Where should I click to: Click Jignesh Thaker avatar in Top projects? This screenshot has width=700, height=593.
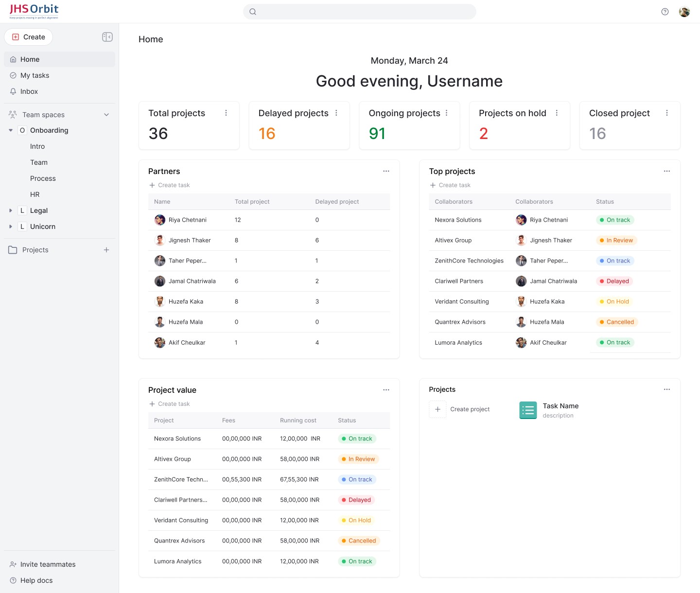point(521,241)
